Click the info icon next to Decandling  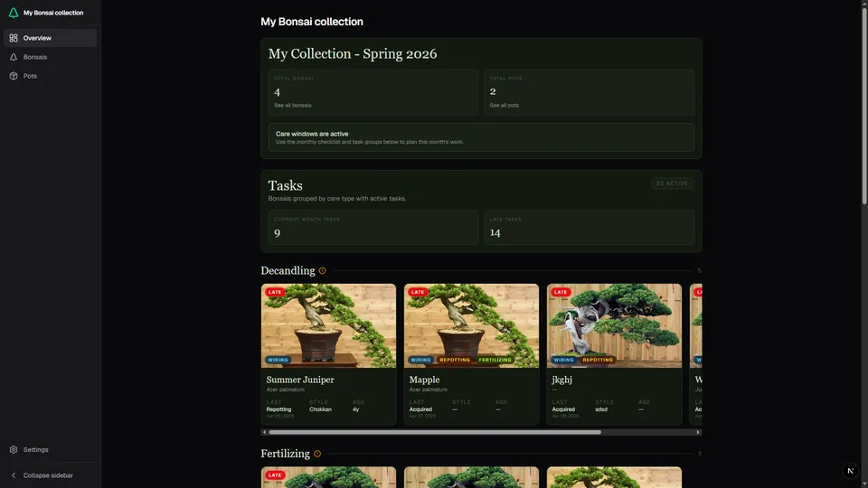[x=322, y=270]
